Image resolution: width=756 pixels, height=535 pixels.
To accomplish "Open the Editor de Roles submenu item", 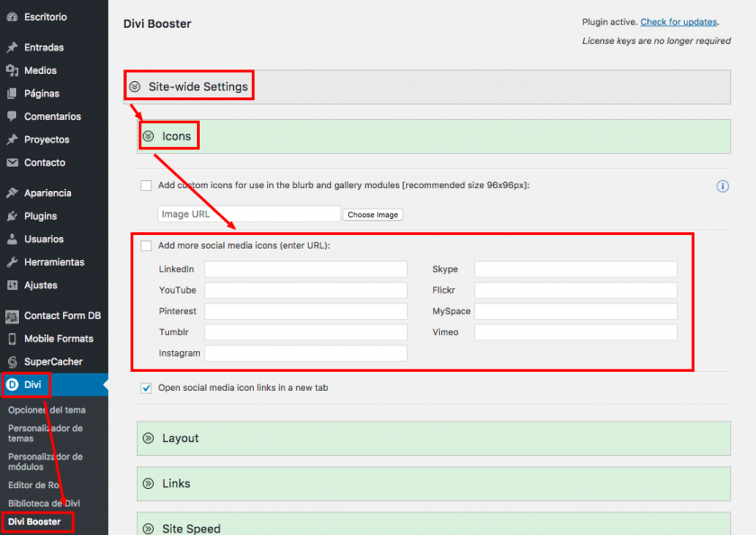I will (34, 485).
